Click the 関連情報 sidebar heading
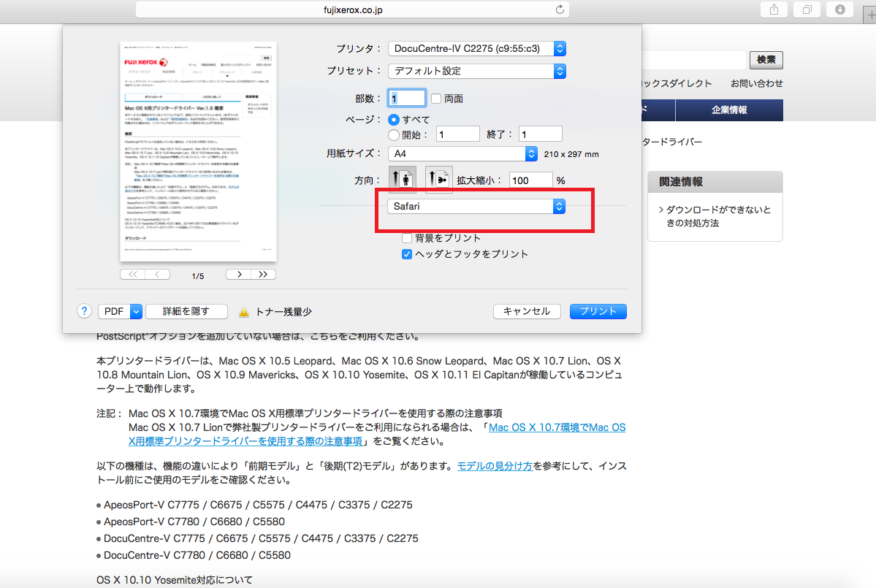The image size is (876, 588). click(x=680, y=181)
